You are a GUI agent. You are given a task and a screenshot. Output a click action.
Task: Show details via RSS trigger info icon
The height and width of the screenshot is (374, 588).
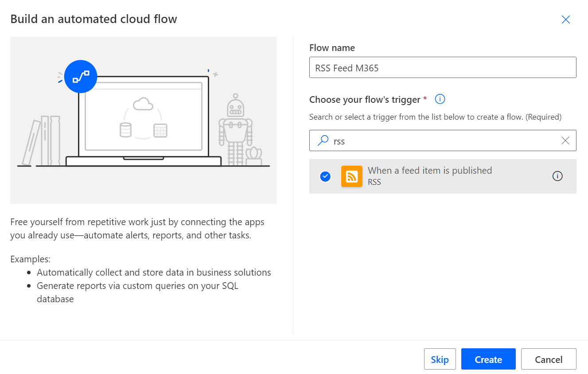557,176
